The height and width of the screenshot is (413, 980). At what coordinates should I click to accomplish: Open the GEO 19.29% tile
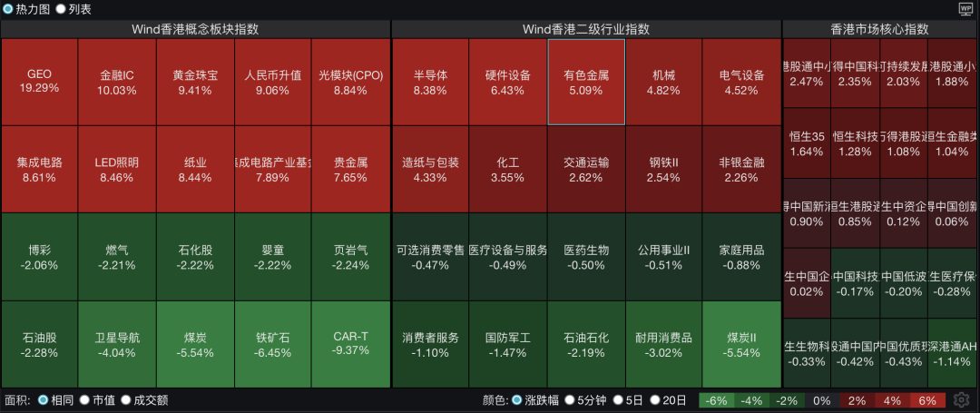pos(39,82)
